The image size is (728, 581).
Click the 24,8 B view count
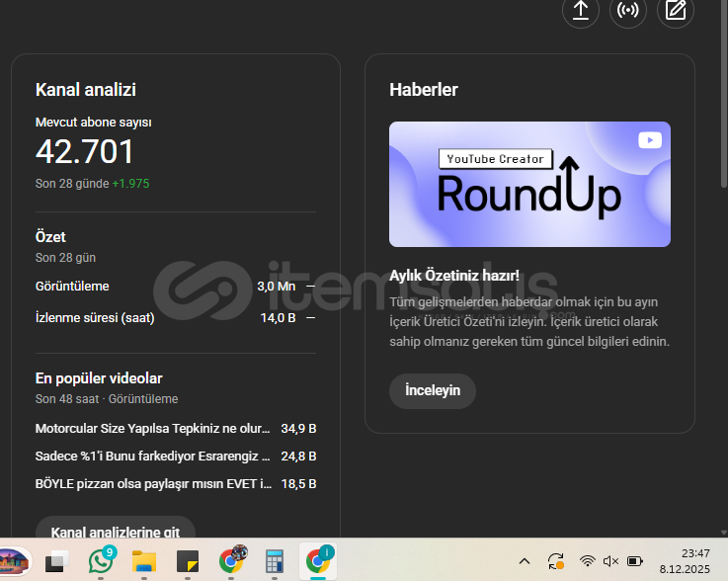click(x=298, y=456)
